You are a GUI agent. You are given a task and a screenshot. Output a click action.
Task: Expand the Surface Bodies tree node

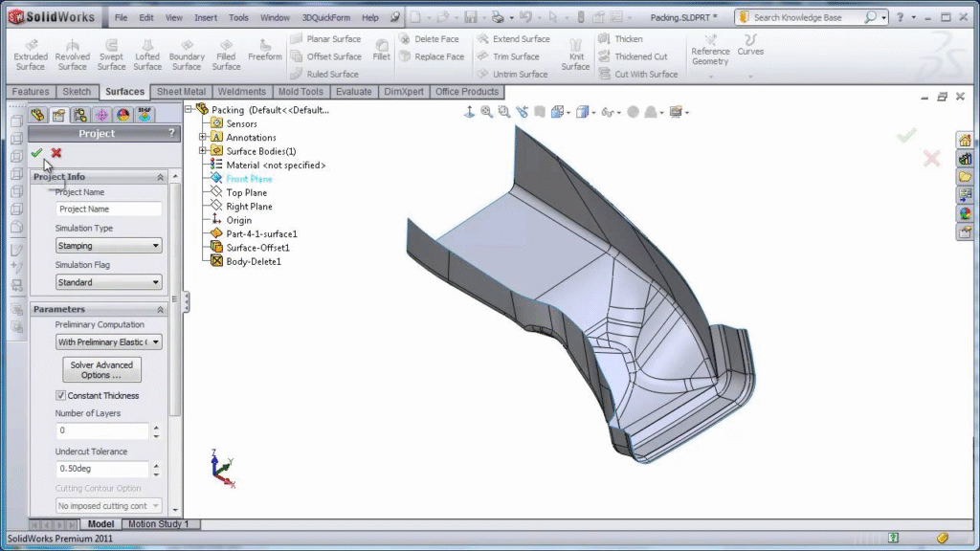click(x=203, y=151)
